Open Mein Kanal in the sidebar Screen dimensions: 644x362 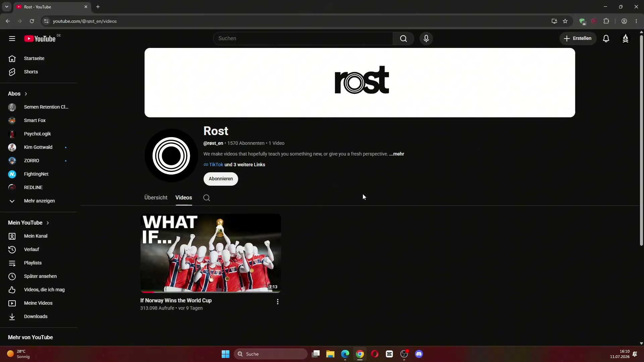39,236
